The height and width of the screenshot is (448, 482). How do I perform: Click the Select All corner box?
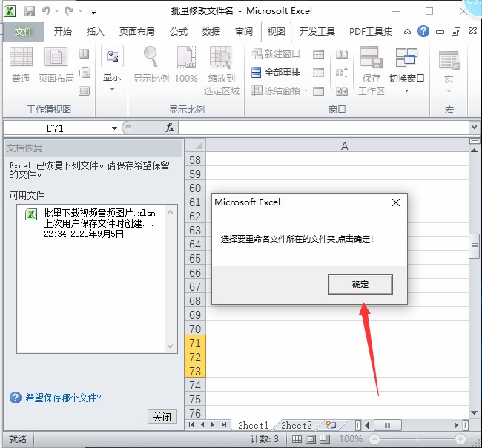point(195,145)
